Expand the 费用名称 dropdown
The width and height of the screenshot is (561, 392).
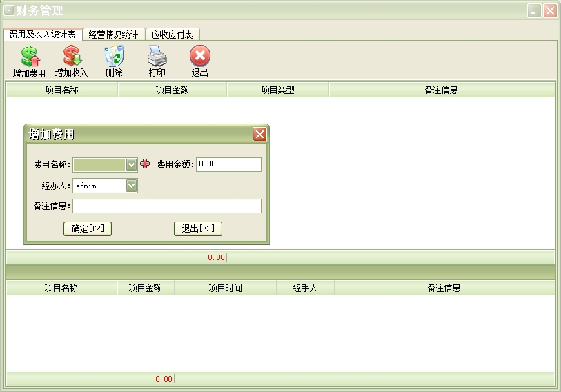click(x=132, y=164)
